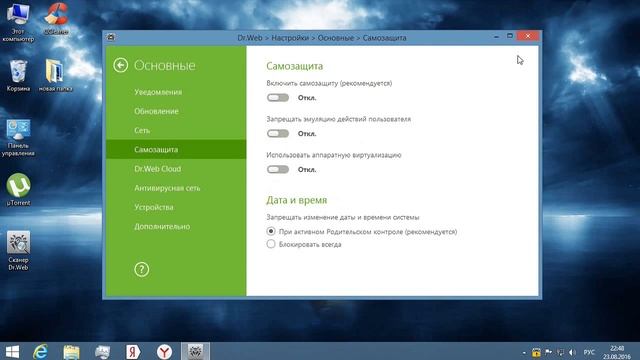The height and width of the screenshot is (360, 640).
Task: Toggle Включить самозащиту switch
Action: coord(278,98)
